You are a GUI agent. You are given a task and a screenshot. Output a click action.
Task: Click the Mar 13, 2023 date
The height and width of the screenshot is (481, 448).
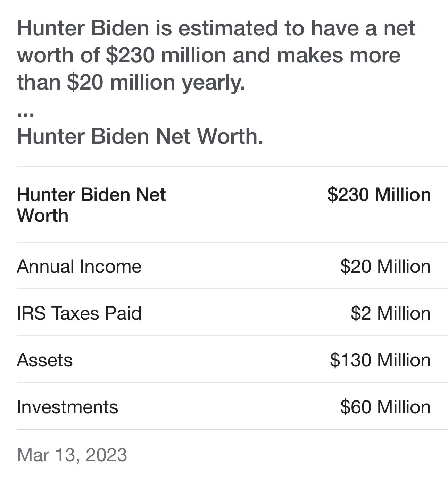[x=72, y=455]
